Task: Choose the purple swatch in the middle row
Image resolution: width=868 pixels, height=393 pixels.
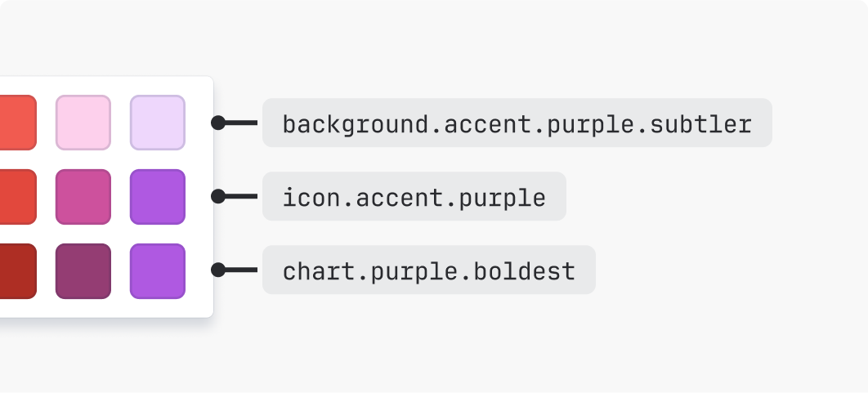Action: coord(158,196)
